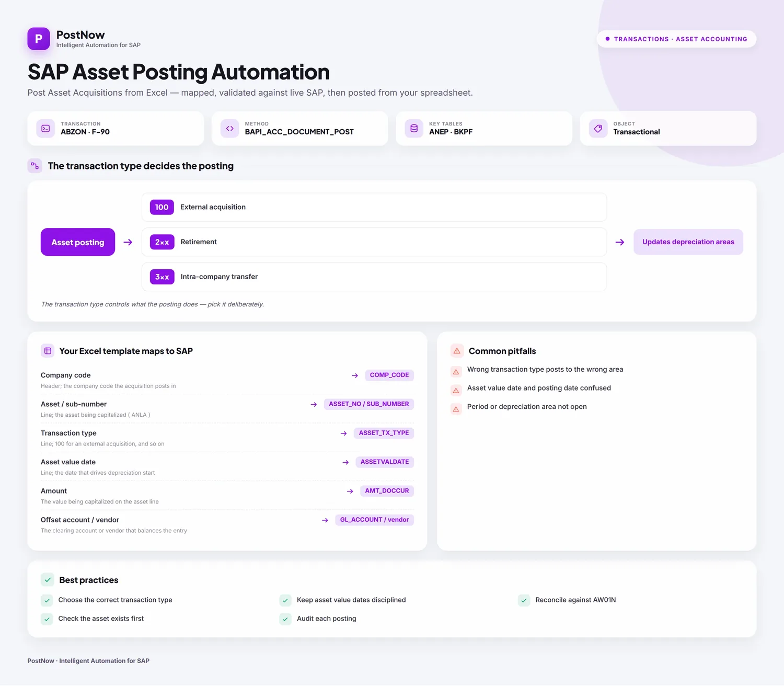This screenshot has height=686, width=784.
Task: Click 'Reconcile against AW01N' text
Action: (575, 600)
